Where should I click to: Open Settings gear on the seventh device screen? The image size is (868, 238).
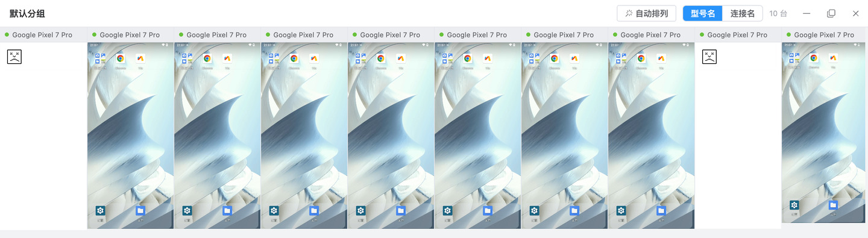coord(534,210)
